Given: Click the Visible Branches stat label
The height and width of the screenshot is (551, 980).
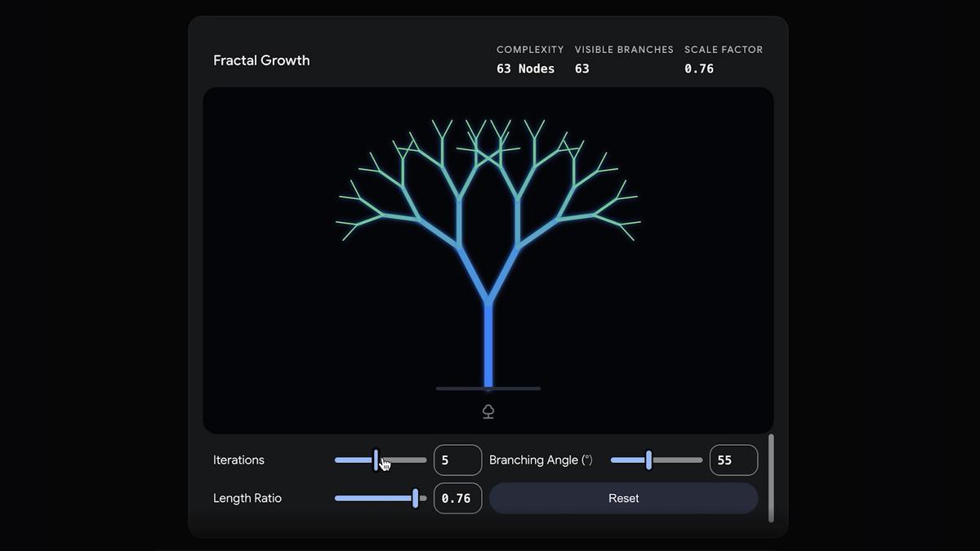Looking at the screenshot, I should [x=624, y=50].
